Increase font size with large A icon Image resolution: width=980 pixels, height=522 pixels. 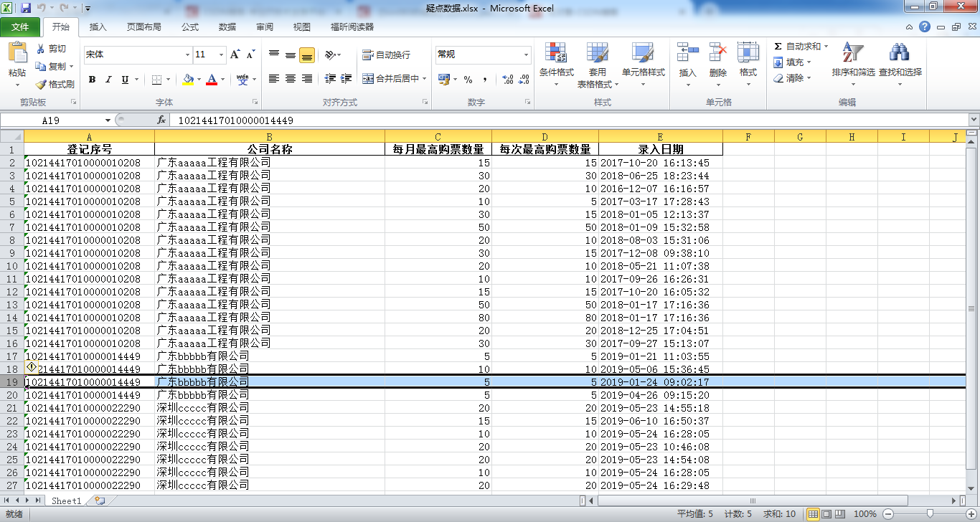pyautogui.click(x=235, y=54)
